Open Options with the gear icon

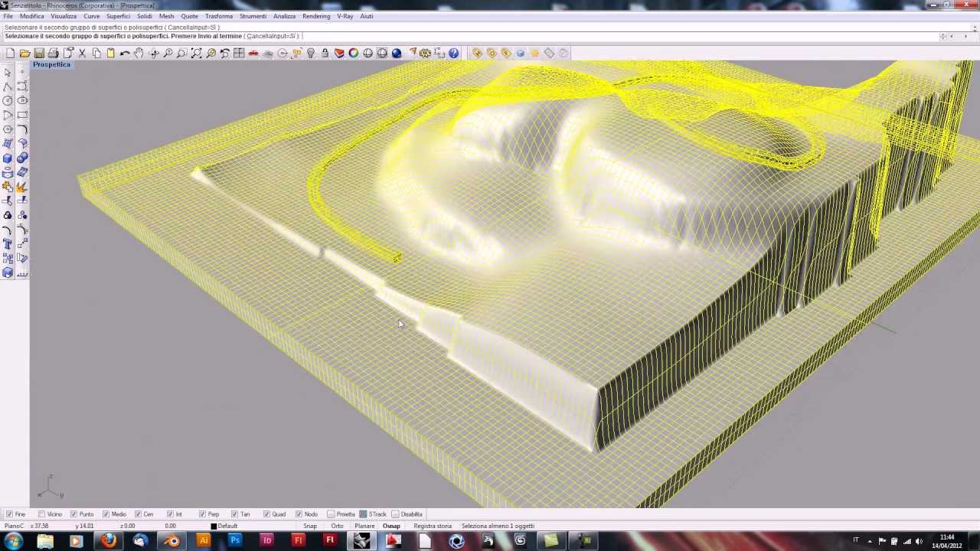[x=426, y=53]
